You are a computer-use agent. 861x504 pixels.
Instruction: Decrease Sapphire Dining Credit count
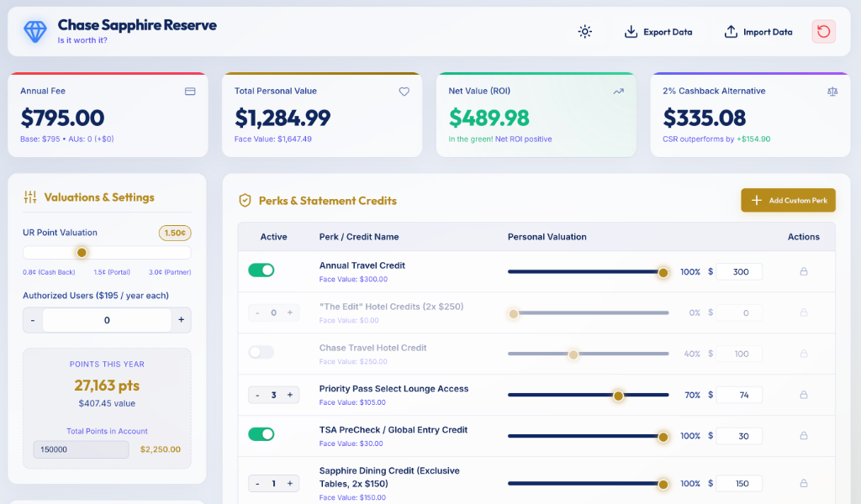(x=257, y=484)
